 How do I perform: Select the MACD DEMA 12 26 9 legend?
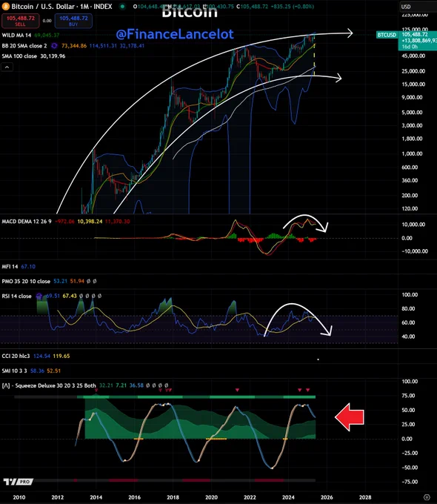27,222
